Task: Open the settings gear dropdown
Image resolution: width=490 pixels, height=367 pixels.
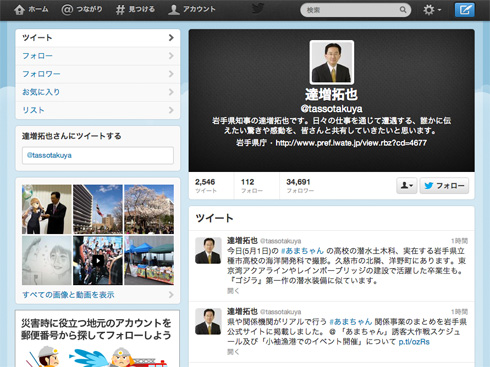Action: point(432,10)
